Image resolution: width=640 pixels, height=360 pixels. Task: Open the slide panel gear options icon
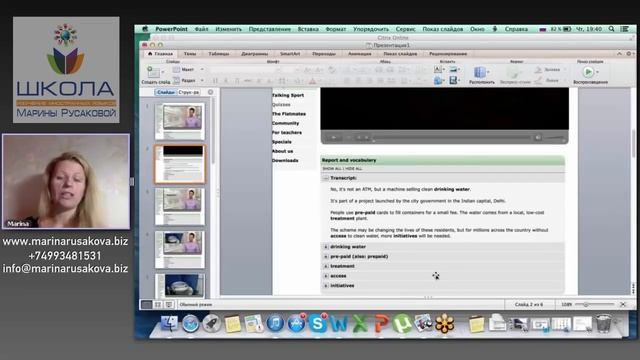tap(210, 92)
